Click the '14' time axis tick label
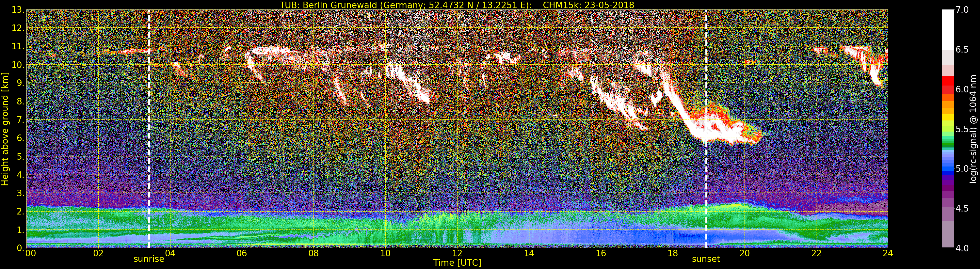This screenshot has height=269, width=980. point(529,253)
